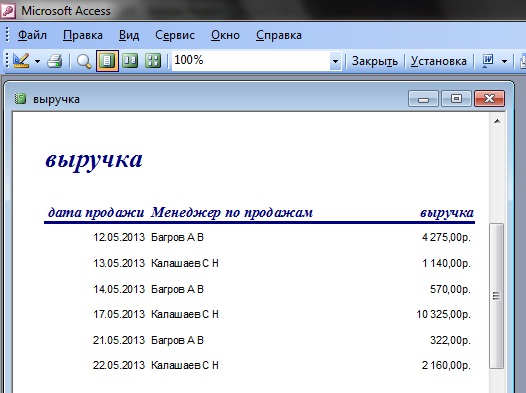Click the amount 570,00р.
This screenshot has width=526, height=393.
(x=450, y=289)
